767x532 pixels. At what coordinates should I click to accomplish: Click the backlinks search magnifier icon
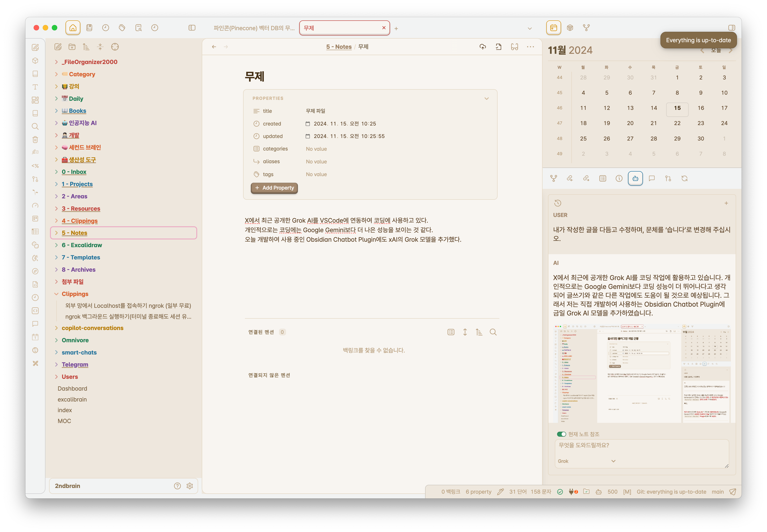[x=493, y=332]
